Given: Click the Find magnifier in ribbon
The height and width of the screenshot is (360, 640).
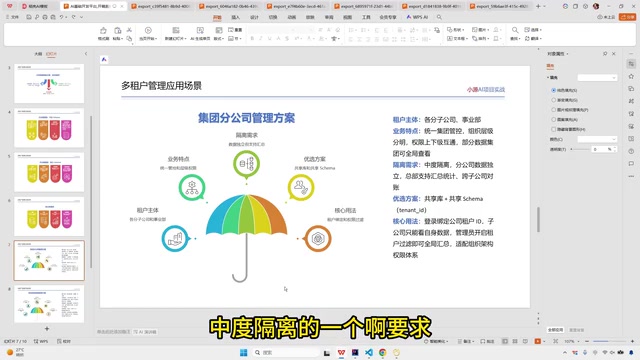Looking at the screenshot, I should (x=515, y=30).
